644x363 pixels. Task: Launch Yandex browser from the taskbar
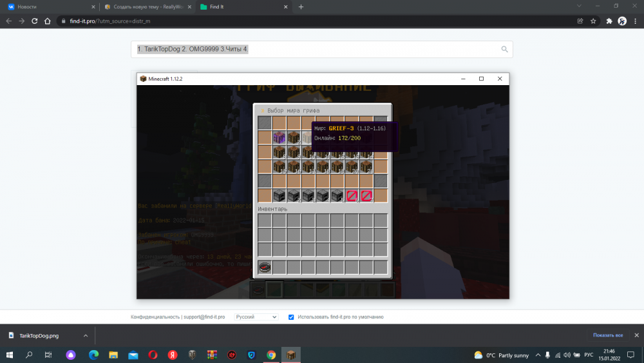click(173, 355)
